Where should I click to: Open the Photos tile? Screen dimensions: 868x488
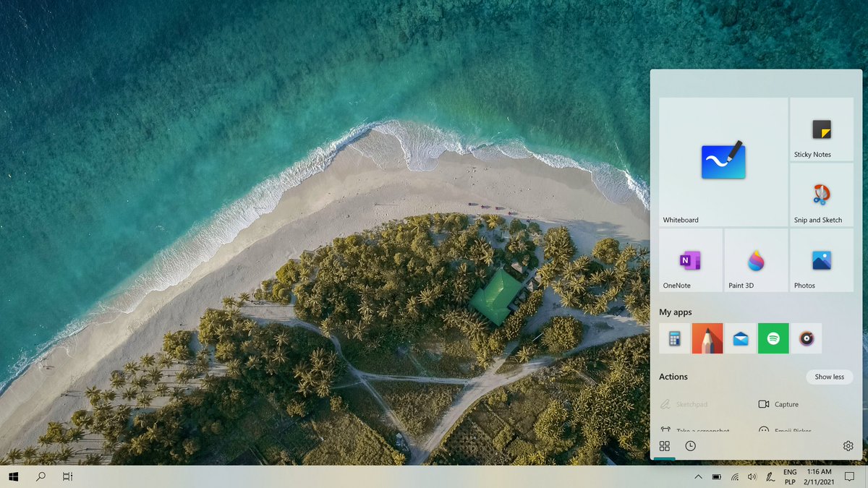822,260
